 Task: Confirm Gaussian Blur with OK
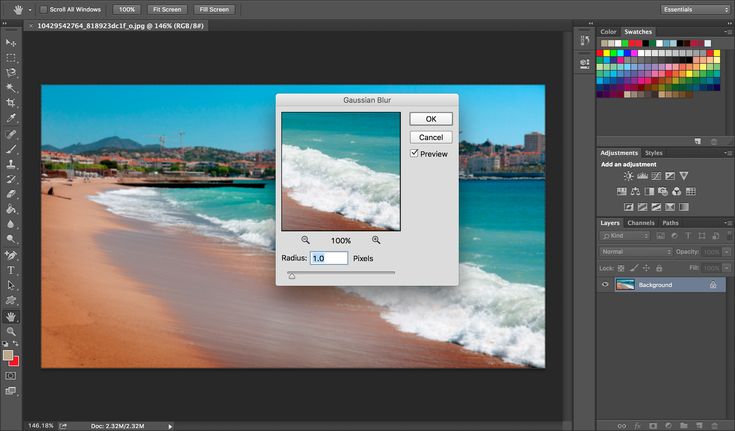point(431,119)
